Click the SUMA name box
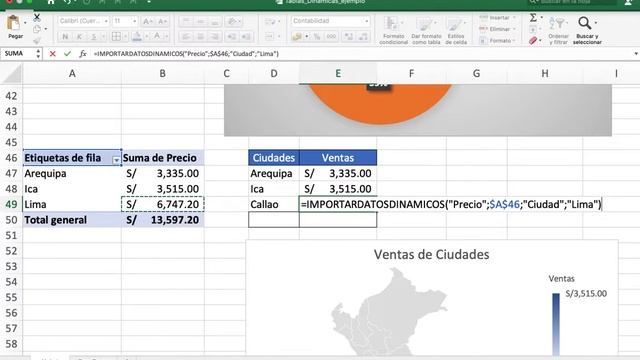 point(19,54)
